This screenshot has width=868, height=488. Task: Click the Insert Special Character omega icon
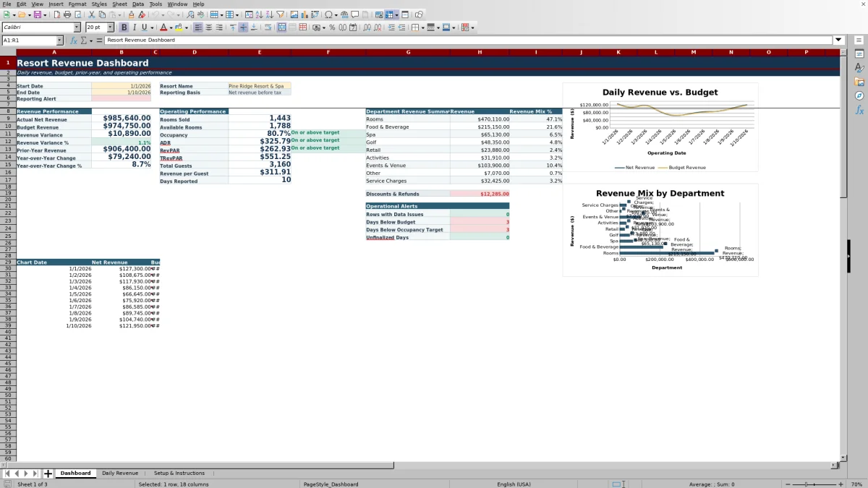point(328,14)
